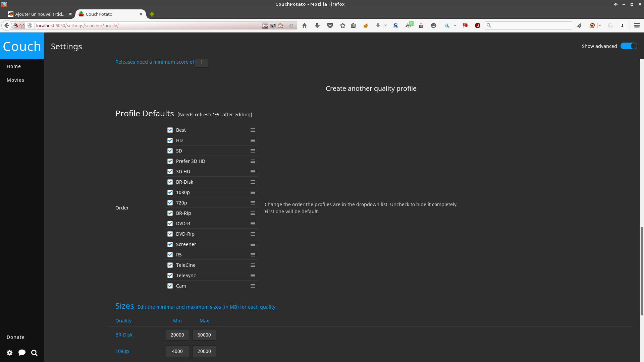Click the page vertical scrollbar thumb

point(642,271)
